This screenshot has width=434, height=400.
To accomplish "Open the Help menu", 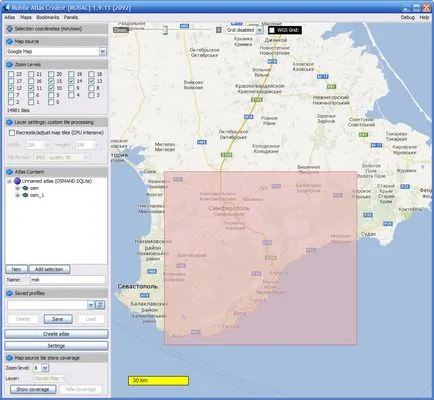I will (x=424, y=17).
